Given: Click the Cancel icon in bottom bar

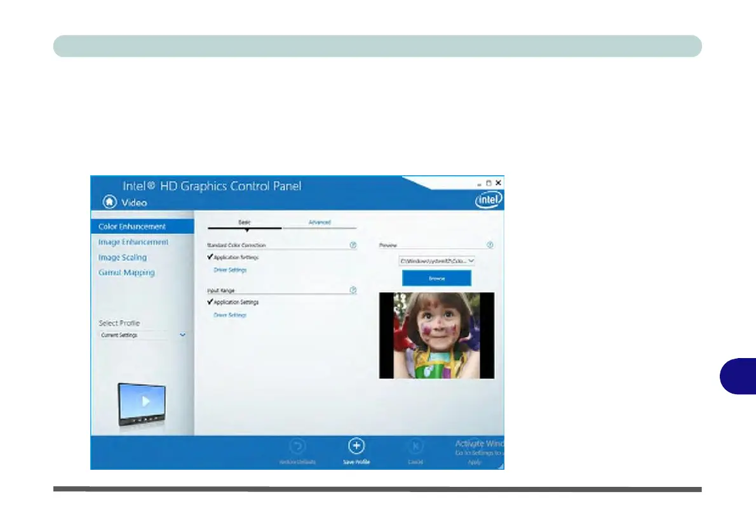Looking at the screenshot, I should pyautogui.click(x=415, y=446).
